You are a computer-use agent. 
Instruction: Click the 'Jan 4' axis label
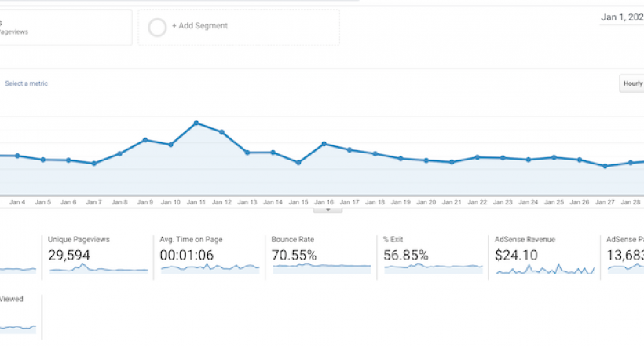(x=17, y=202)
